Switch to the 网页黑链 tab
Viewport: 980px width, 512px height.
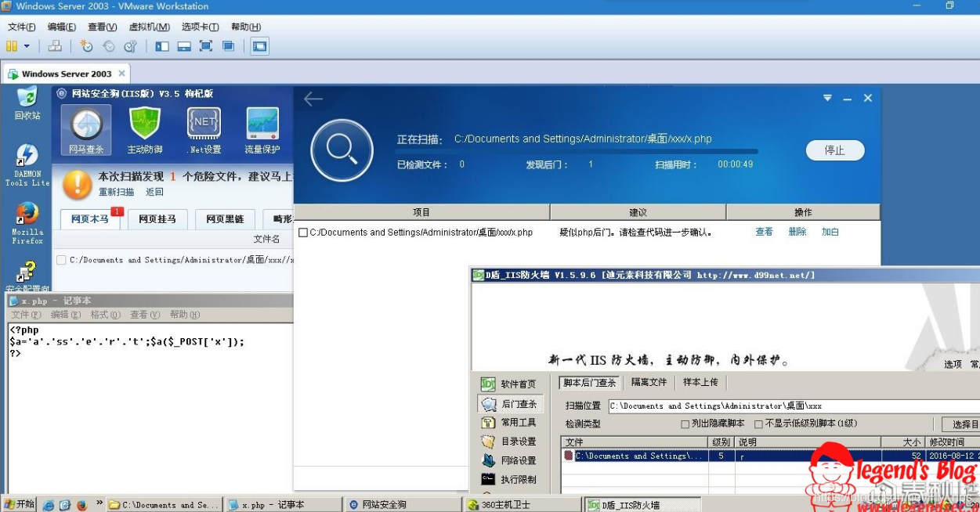(x=225, y=219)
